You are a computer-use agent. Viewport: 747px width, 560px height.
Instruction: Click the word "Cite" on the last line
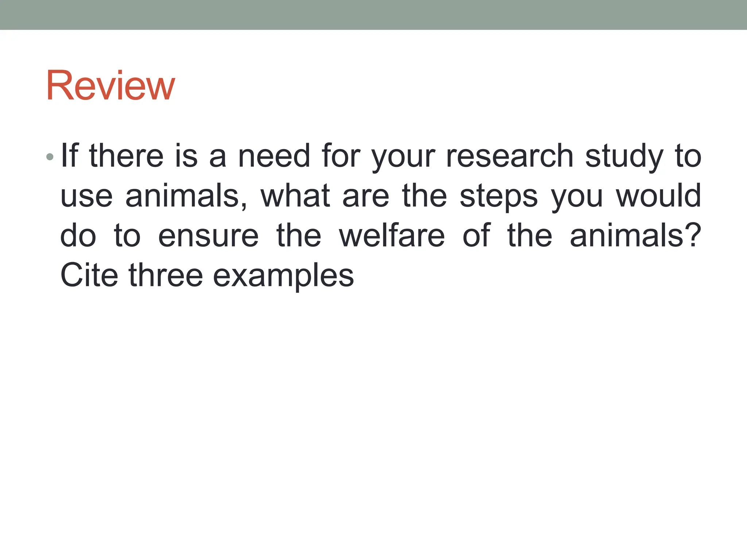pos(89,275)
